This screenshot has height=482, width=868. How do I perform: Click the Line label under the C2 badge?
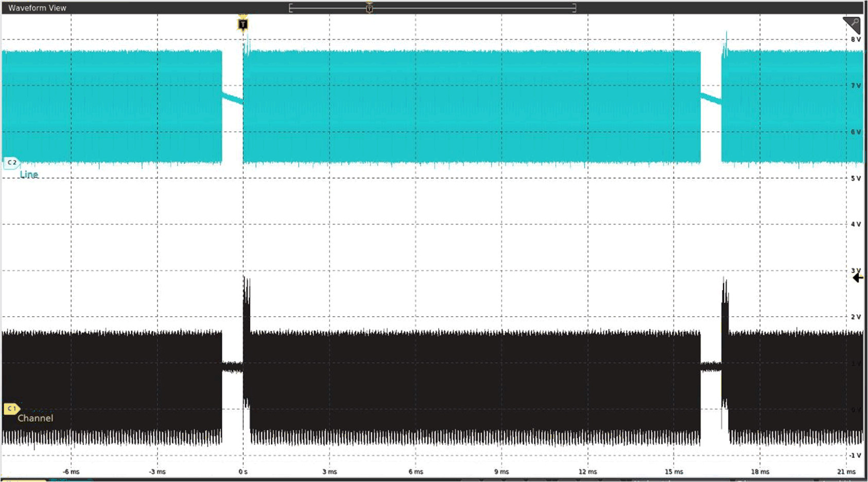click(x=28, y=175)
